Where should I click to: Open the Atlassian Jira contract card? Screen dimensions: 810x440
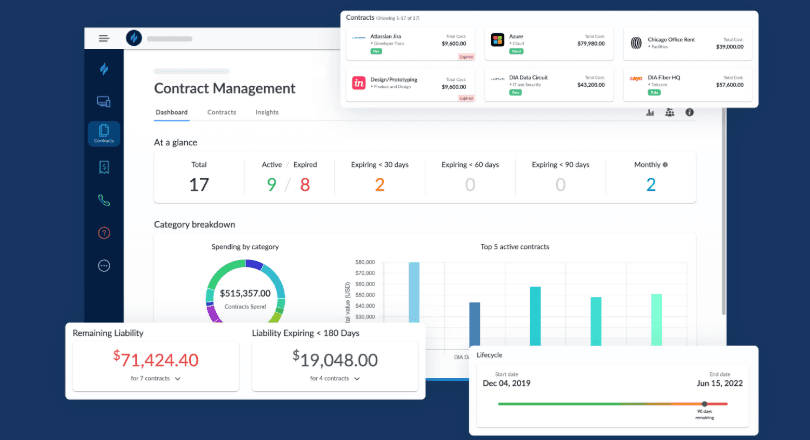(x=411, y=44)
